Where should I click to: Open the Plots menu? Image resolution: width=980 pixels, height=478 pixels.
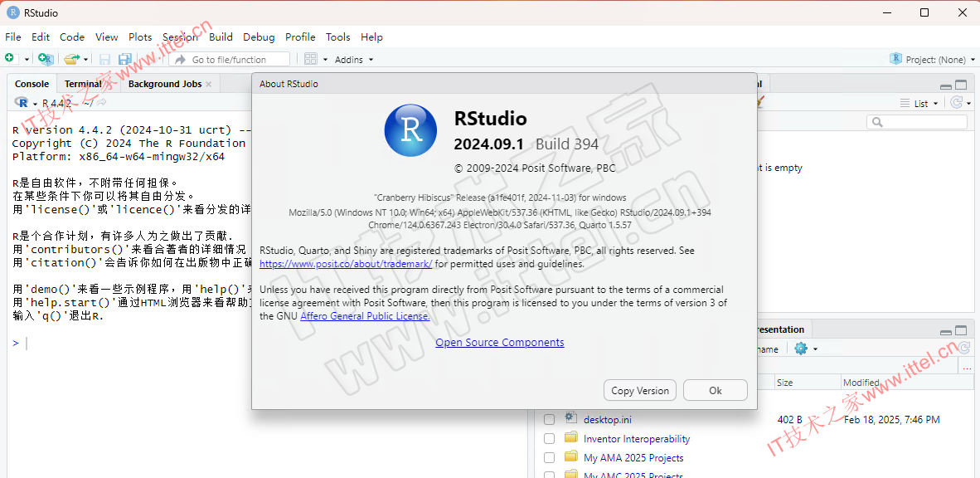[x=141, y=37]
